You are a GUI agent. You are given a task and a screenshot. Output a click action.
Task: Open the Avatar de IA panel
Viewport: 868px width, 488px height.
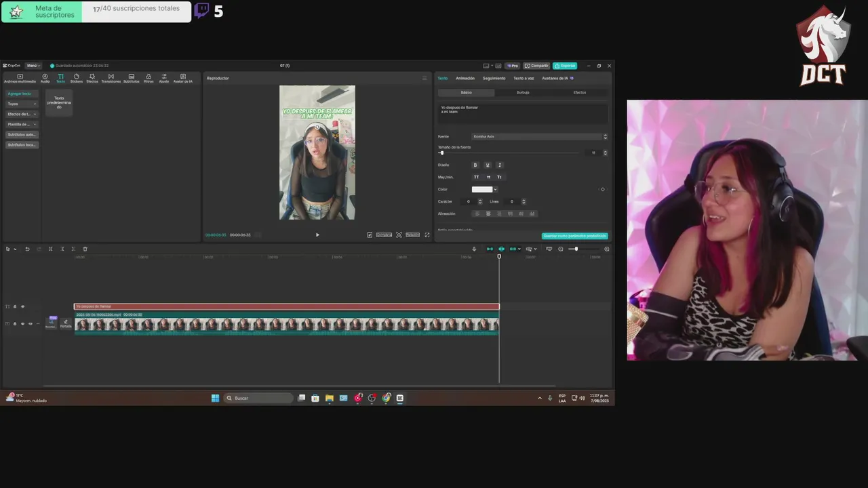(182, 78)
